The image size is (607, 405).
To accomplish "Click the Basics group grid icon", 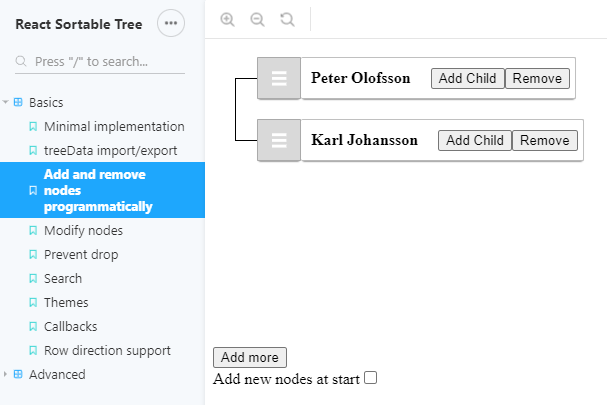I will pyautogui.click(x=18, y=102).
